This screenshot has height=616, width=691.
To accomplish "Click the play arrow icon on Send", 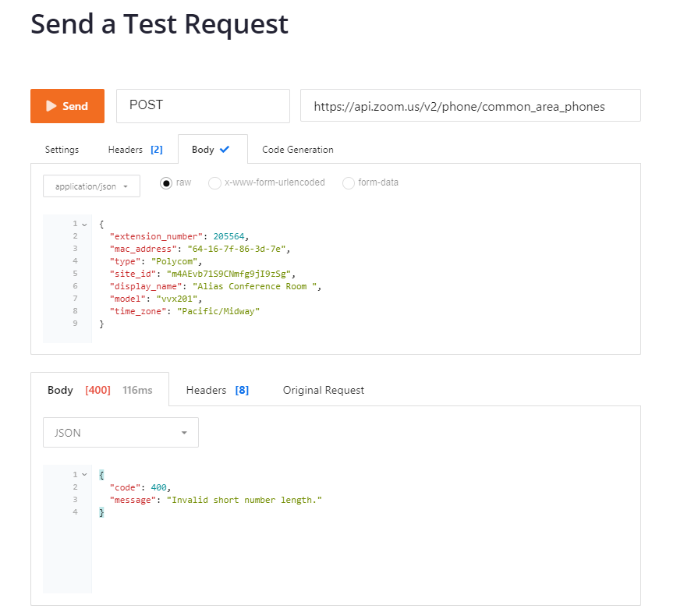I will coord(51,106).
